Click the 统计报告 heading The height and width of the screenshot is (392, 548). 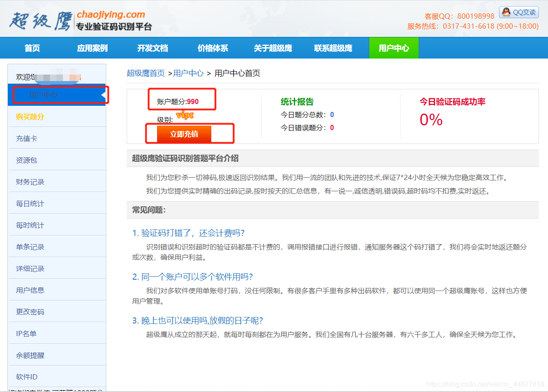[x=297, y=102]
